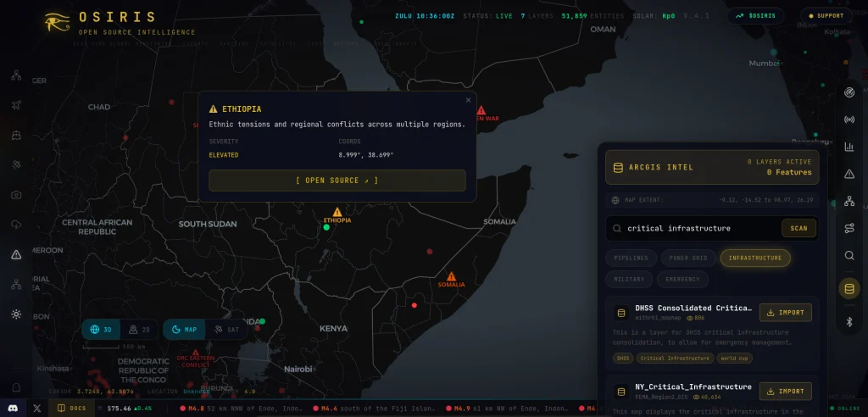The height and width of the screenshot is (417, 868).
Task: Filter by Military tag
Action: coord(629,279)
